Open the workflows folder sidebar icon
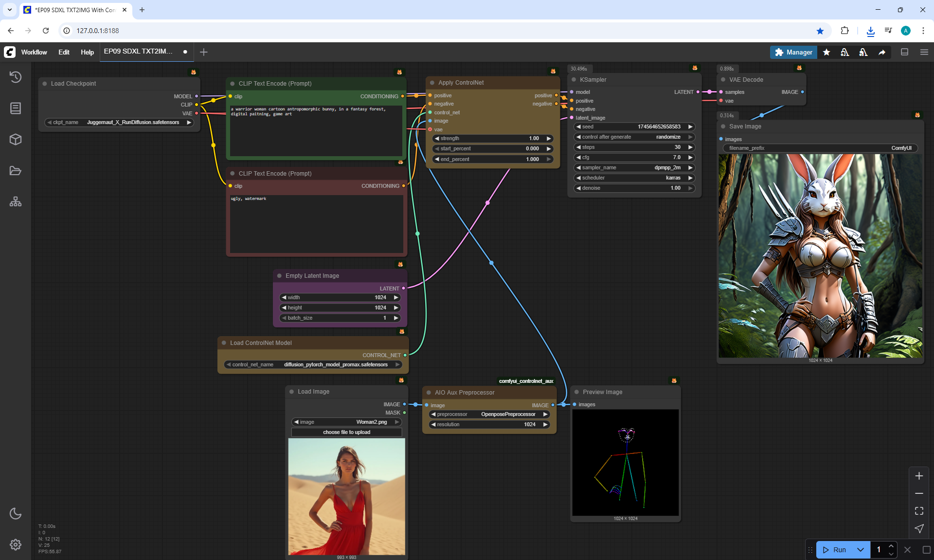The image size is (934, 560). 16,171
